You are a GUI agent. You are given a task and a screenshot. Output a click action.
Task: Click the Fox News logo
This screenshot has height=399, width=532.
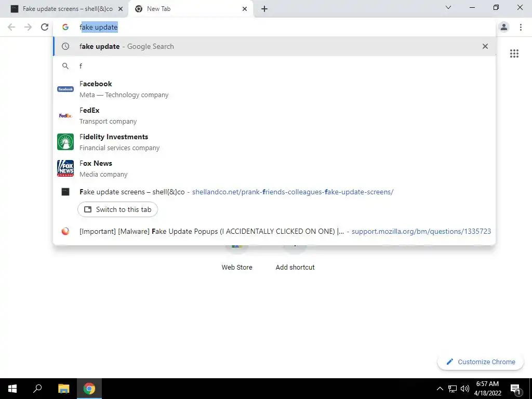point(65,168)
